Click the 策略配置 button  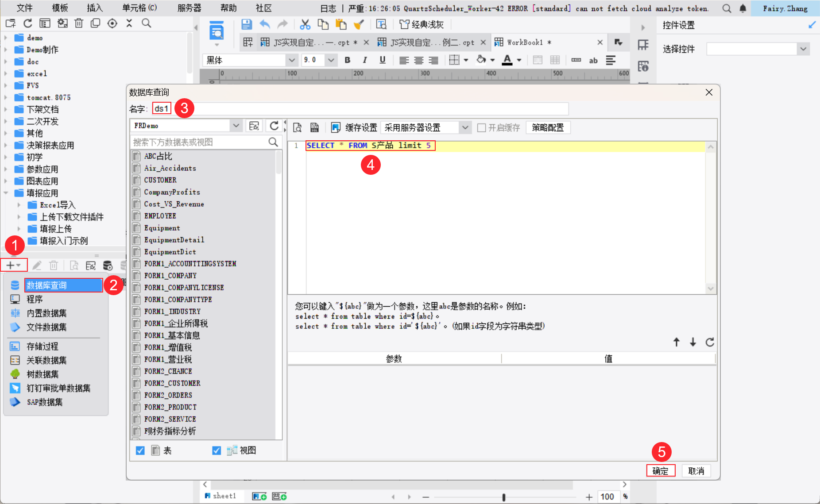(x=548, y=128)
